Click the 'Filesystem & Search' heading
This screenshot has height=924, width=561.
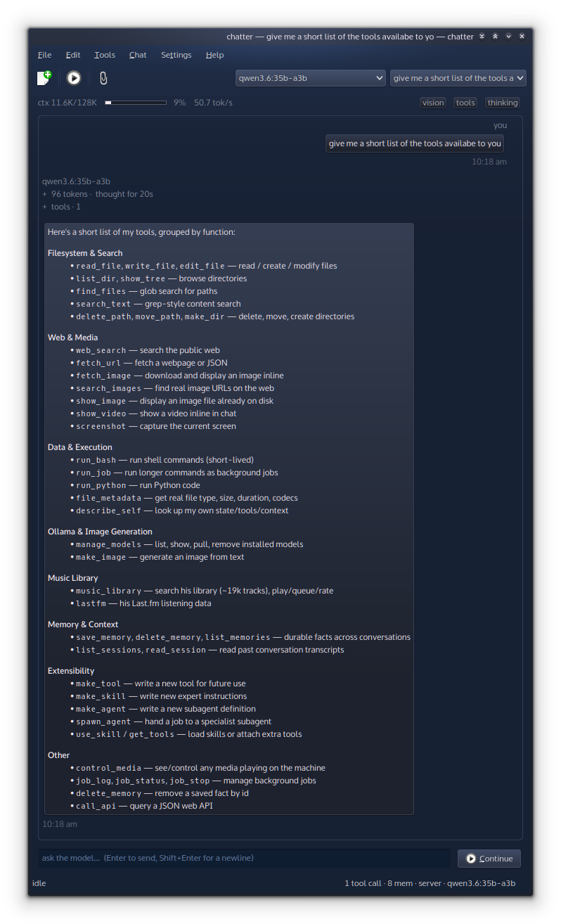tap(85, 253)
